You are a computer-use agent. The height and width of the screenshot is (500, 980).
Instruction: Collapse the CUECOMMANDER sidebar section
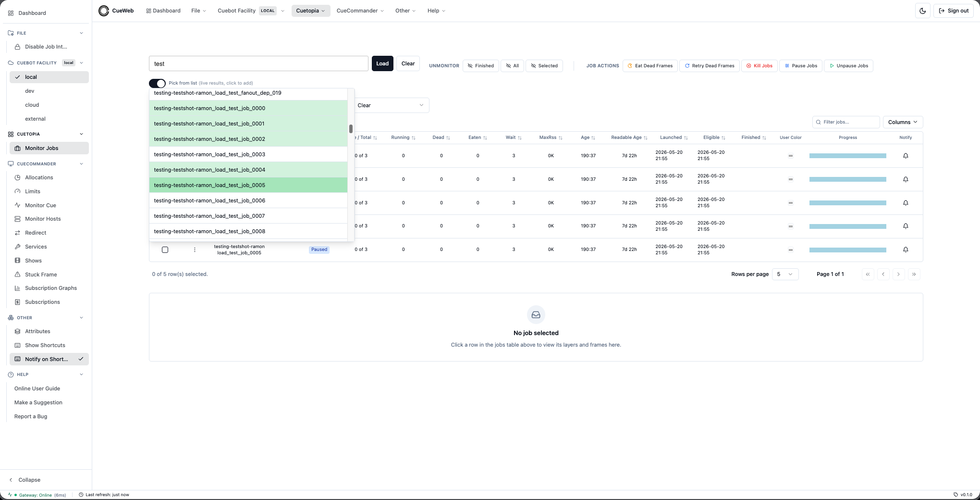[x=81, y=164]
